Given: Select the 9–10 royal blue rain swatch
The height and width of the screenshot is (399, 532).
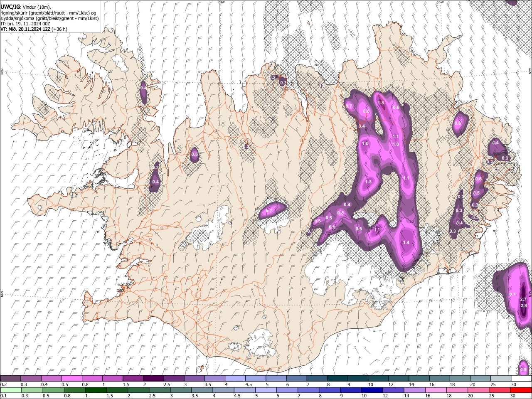Looking at the screenshot, I should [352, 390].
